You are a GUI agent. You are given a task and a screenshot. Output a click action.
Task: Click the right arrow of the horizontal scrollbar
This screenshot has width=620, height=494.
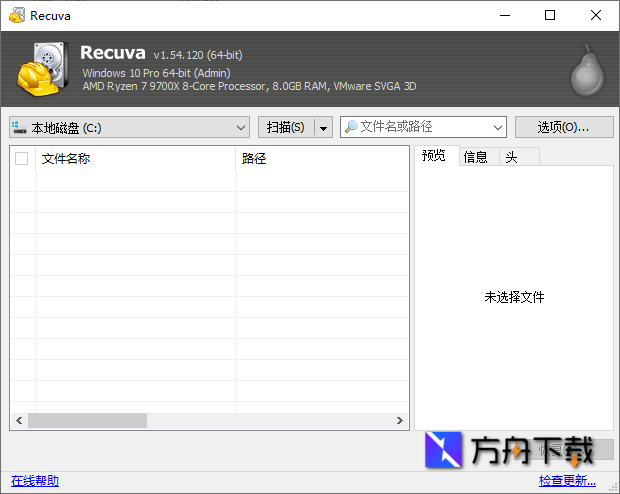(x=400, y=420)
